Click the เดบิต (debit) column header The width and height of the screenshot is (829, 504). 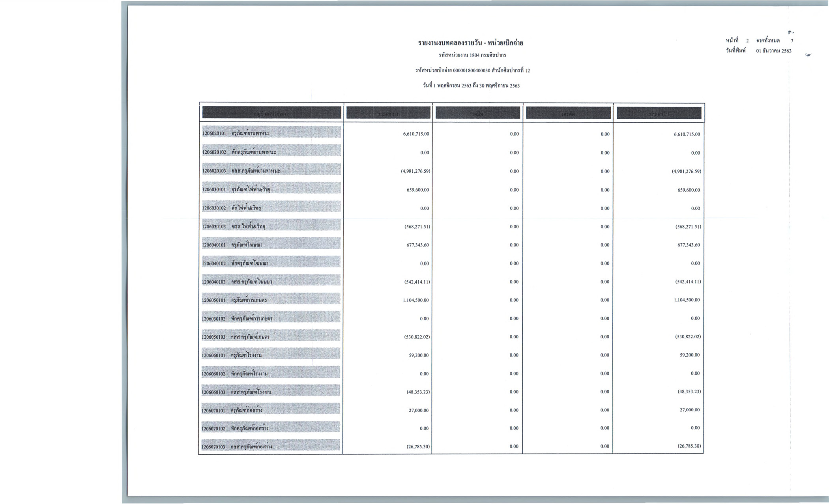[477, 113]
